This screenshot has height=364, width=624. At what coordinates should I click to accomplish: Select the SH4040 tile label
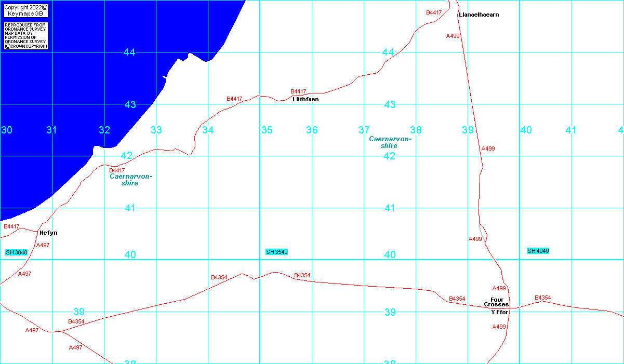pyautogui.click(x=538, y=251)
